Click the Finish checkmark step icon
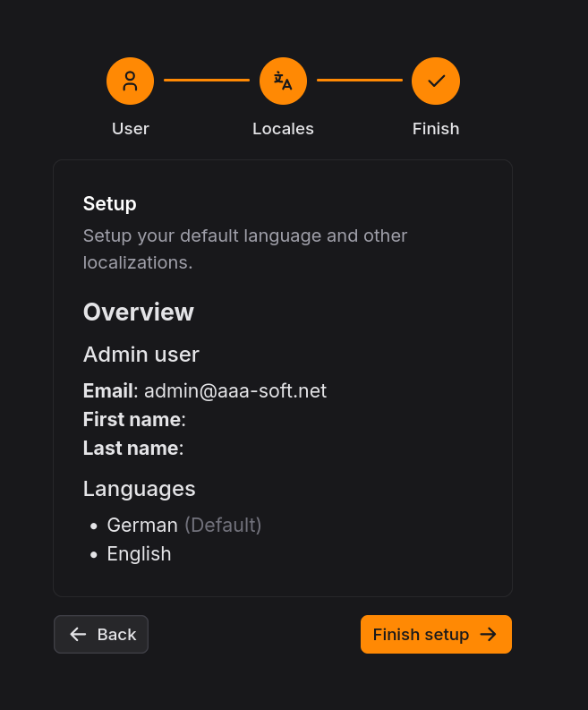Screen dimensions: 588x710 click(x=436, y=81)
